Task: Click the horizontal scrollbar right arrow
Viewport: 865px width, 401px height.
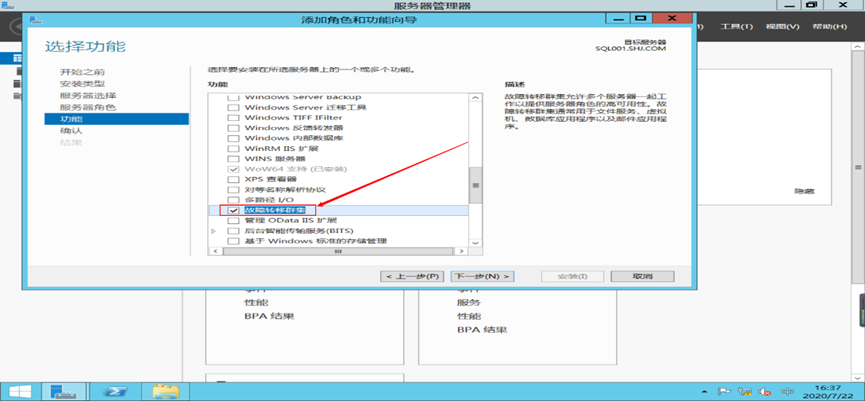Action: (462, 251)
